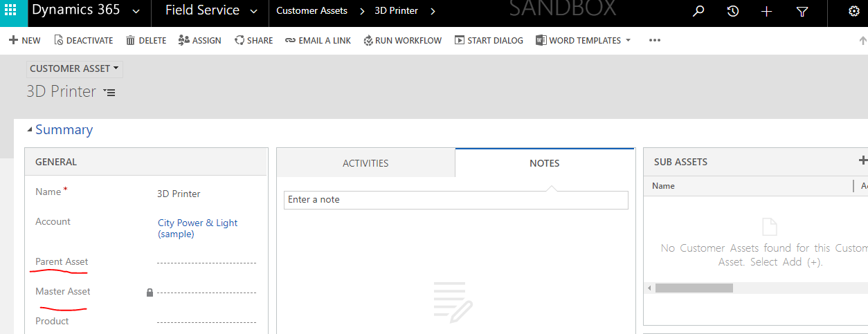Open record list icon beside 3D Printer title
Image resolution: width=868 pixels, height=334 pixels.
tap(109, 92)
